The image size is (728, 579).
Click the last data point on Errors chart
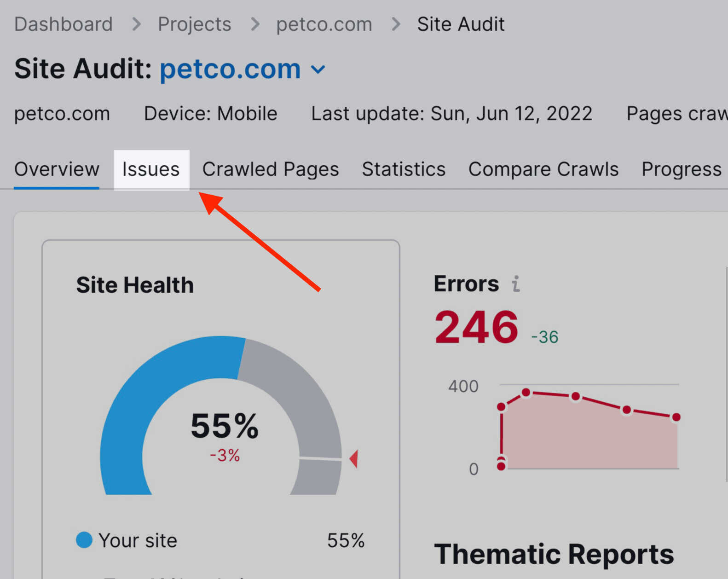click(676, 417)
